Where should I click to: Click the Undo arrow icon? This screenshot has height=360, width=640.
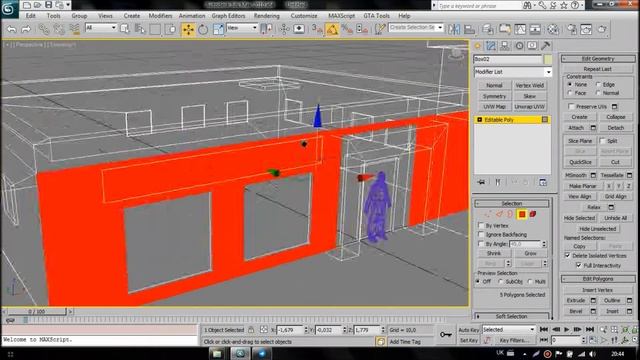[x=12, y=29]
